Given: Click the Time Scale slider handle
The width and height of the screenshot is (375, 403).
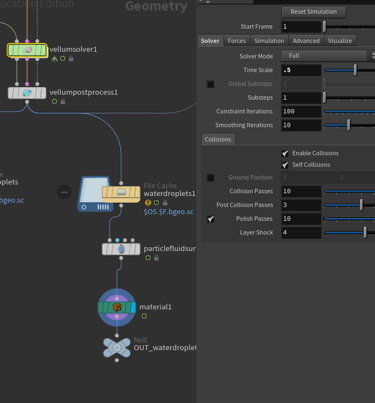Looking at the screenshot, I should pyautogui.click(x=355, y=70).
